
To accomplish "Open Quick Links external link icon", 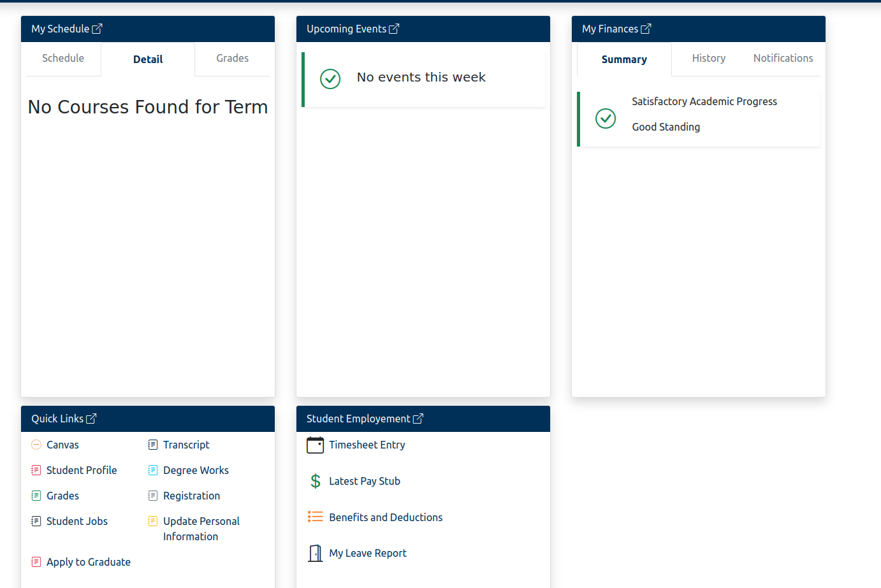I will pos(91,419).
